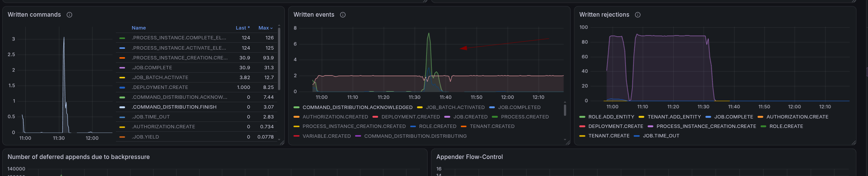Toggle ROLE.CREATE in rejections legend
This screenshot has height=176, width=868.
point(786,126)
